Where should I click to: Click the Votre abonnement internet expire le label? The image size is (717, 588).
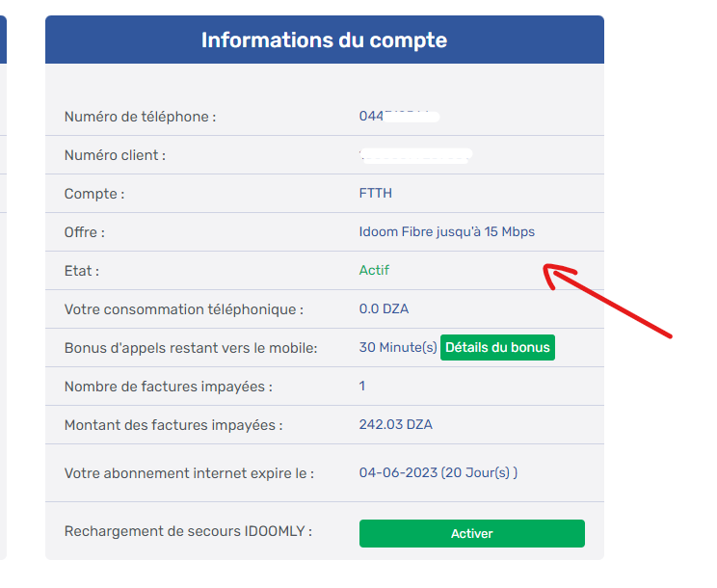tap(189, 473)
